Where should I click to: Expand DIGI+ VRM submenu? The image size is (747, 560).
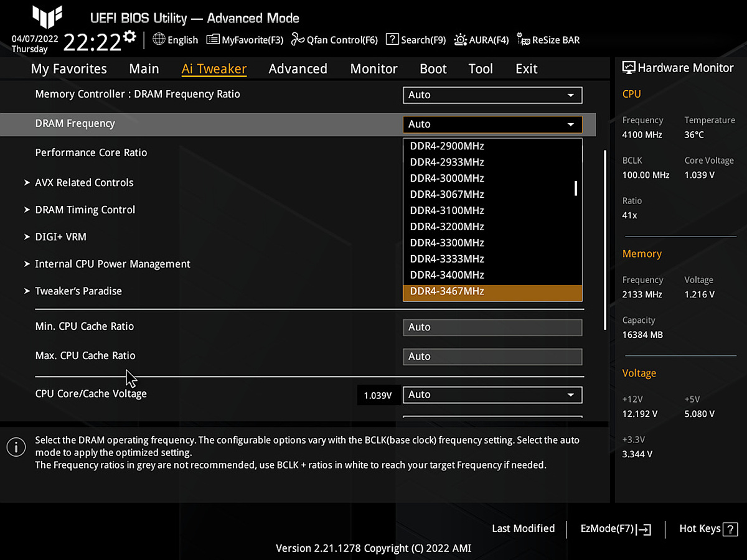pyautogui.click(x=60, y=237)
